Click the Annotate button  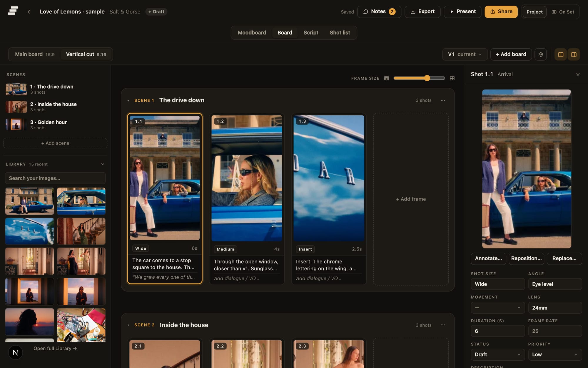pos(488,258)
